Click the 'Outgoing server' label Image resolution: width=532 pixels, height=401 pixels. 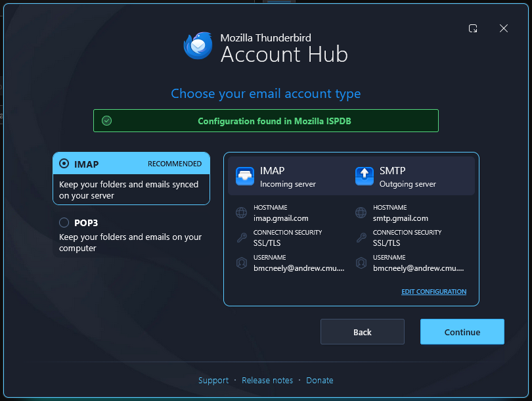[x=407, y=184]
